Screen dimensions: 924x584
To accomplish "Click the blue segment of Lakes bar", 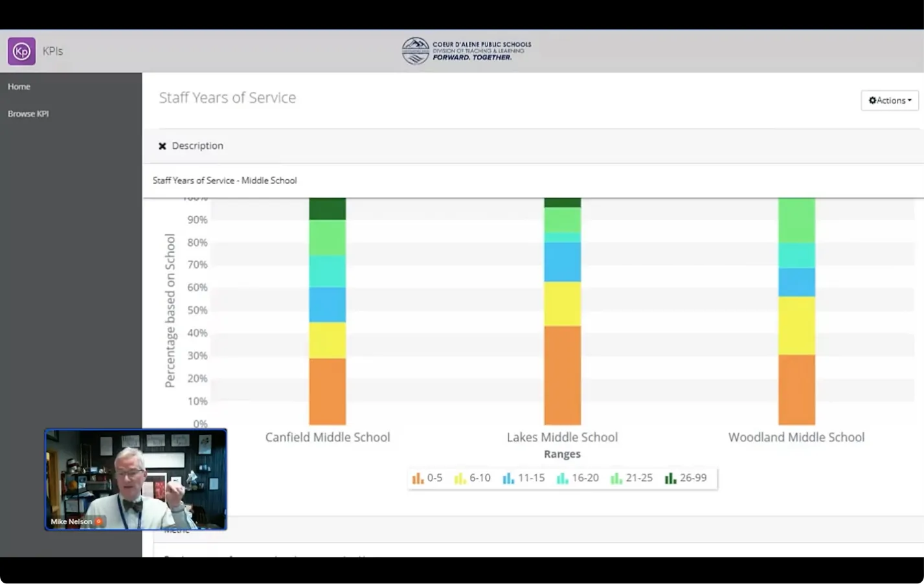I will (562, 262).
